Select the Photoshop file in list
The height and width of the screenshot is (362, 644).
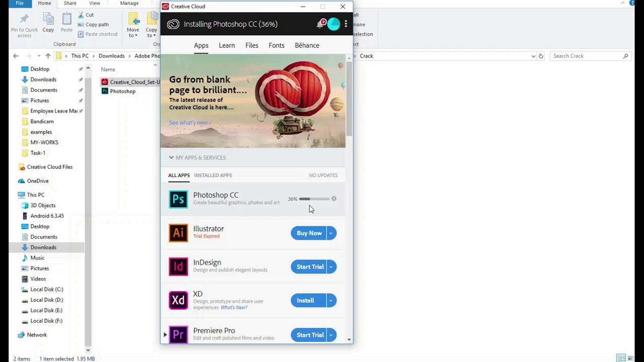pyautogui.click(x=123, y=91)
